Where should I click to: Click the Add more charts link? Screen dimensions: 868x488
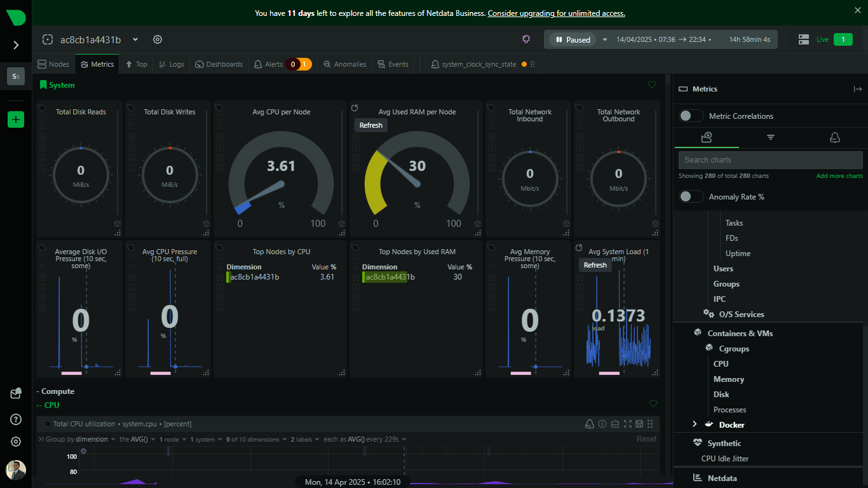click(x=839, y=176)
